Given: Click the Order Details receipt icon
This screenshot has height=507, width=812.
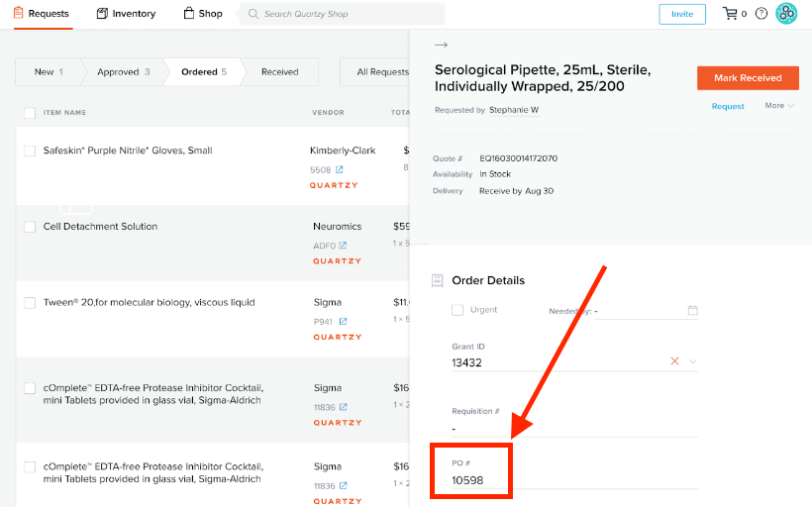Looking at the screenshot, I should tap(437, 280).
